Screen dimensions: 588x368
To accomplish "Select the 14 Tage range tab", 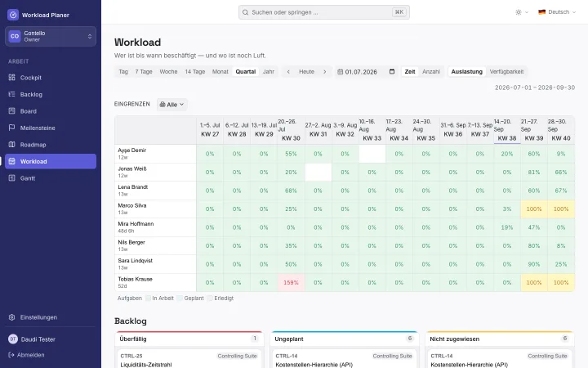I will point(195,72).
